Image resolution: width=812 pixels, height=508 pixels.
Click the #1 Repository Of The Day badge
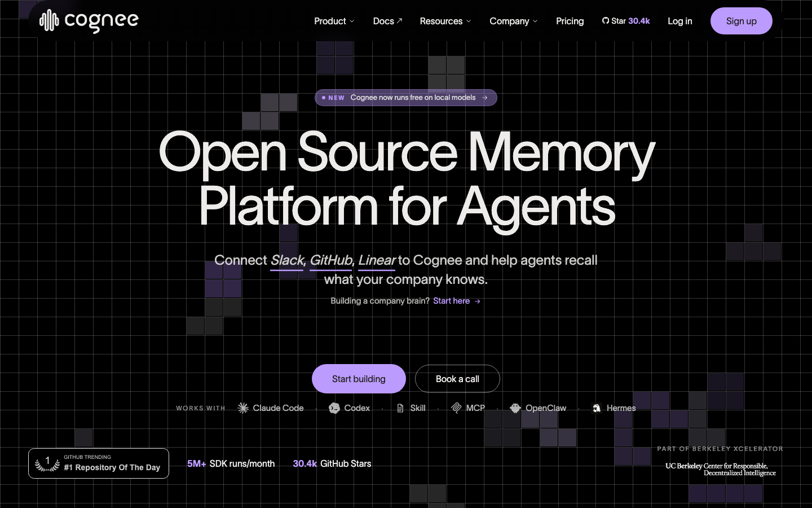[99, 463]
